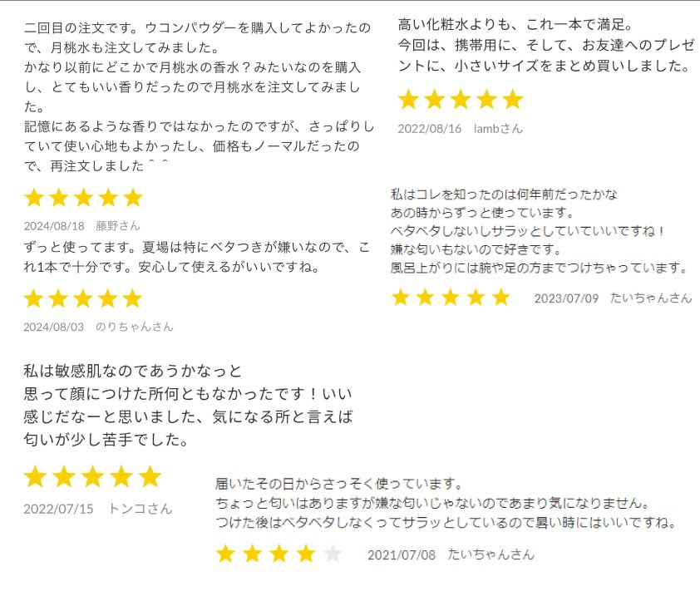Click the review text starting 私は敏感肌なので
This screenshot has width=700, height=591.
click(x=189, y=406)
